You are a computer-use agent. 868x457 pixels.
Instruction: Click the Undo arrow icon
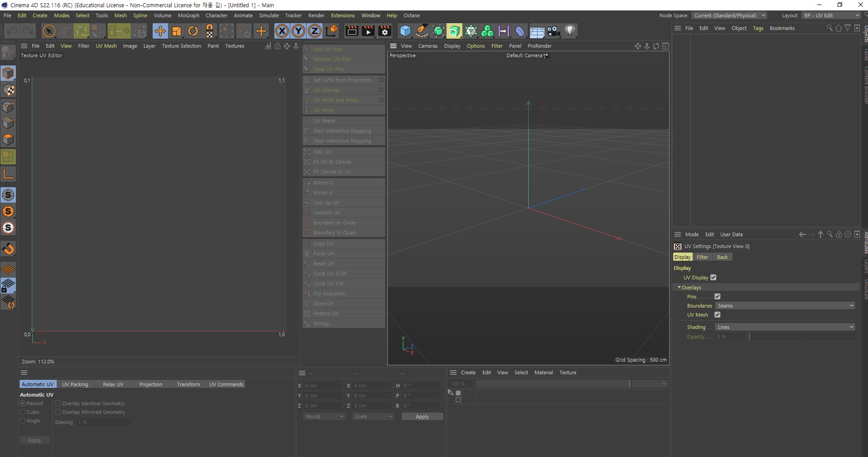12,31
